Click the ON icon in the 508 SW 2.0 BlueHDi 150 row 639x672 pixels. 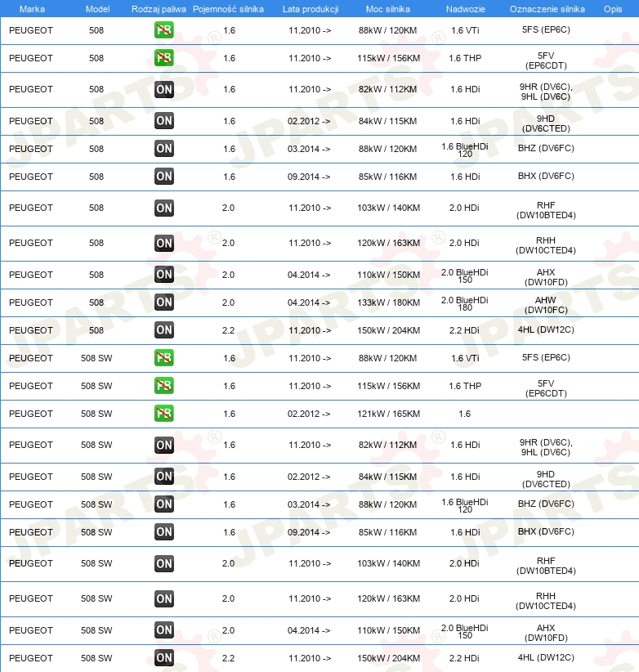tap(164, 630)
